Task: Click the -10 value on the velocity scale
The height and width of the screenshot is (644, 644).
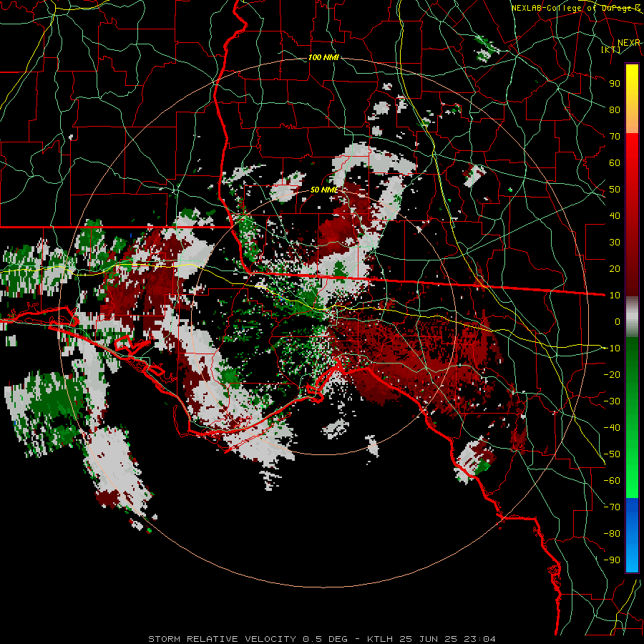Action: point(612,348)
